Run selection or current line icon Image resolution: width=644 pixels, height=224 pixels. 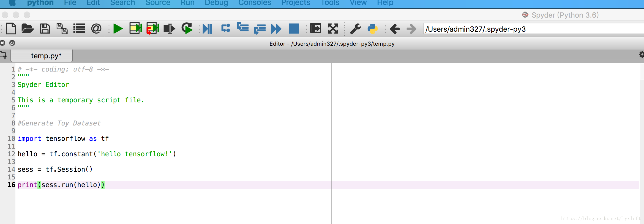click(169, 29)
